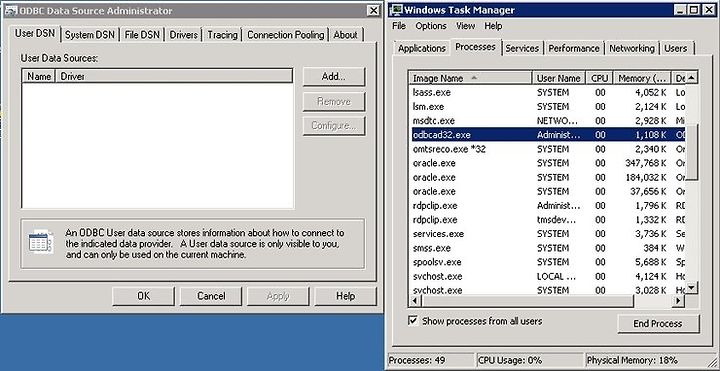Select the services.exe process
The image size is (720, 371).
tap(547, 234)
